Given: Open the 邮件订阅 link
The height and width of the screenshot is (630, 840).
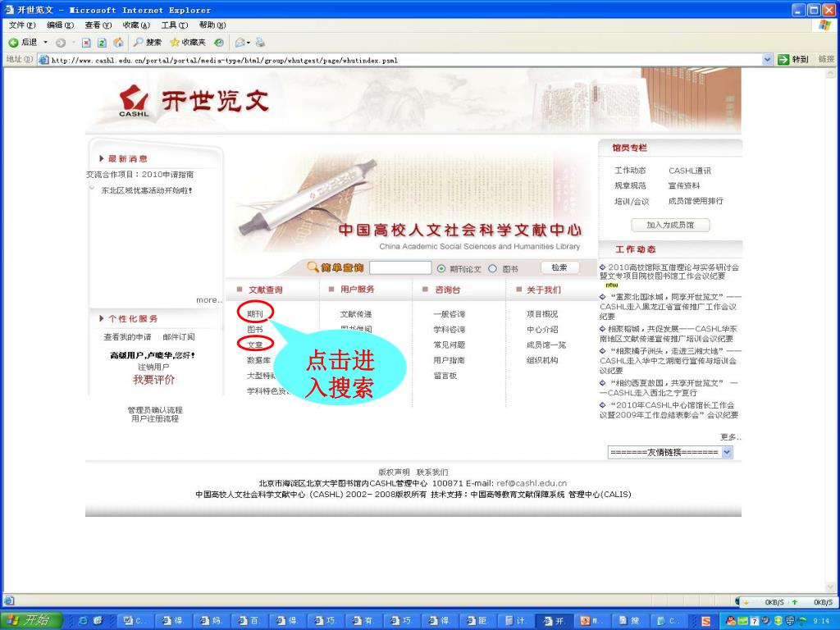Looking at the screenshot, I should [x=178, y=337].
